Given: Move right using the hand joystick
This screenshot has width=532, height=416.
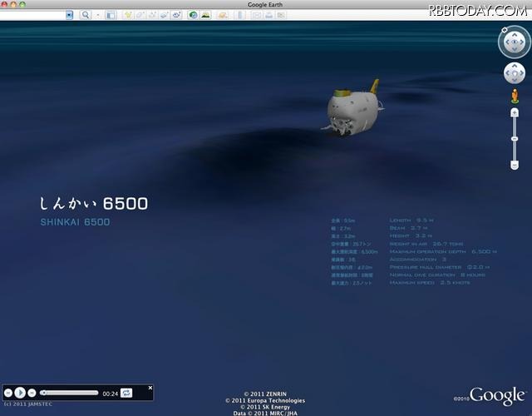Looking at the screenshot, I should tap(522, 73).
